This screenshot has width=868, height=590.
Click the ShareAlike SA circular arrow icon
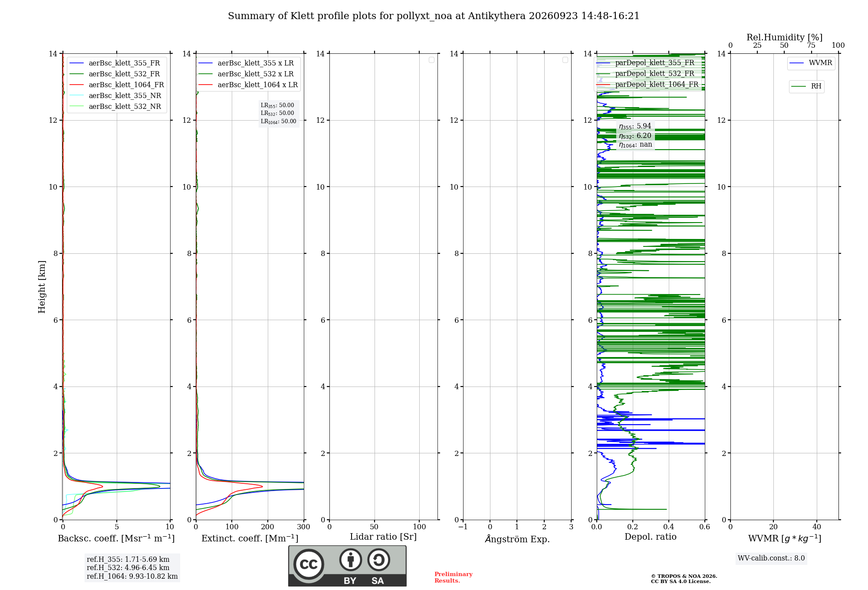click(379, 560)
